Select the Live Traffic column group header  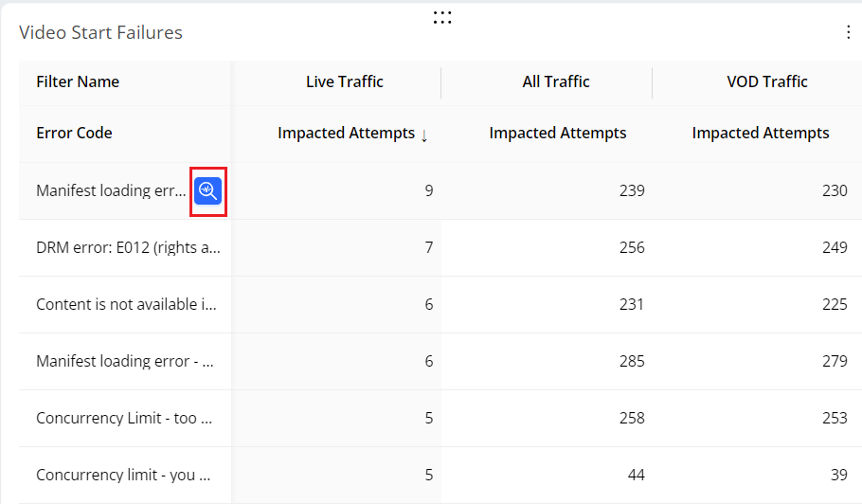coord(344,81)
